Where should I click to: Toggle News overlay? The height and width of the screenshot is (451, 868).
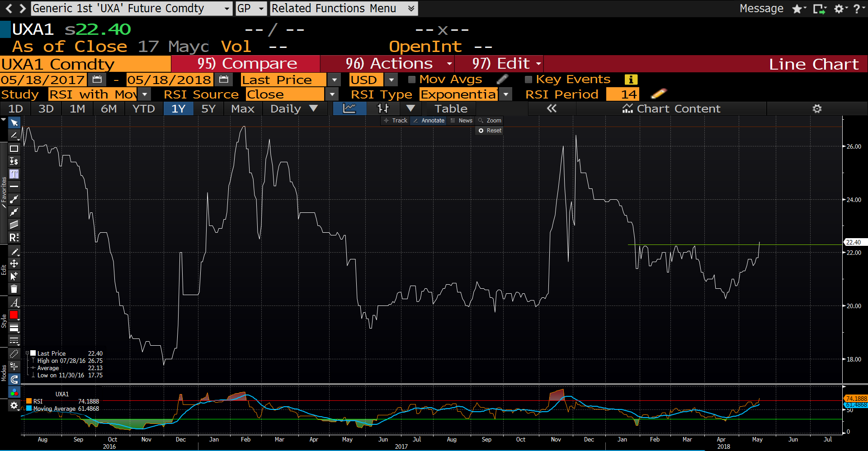click(x=462, y=121)
